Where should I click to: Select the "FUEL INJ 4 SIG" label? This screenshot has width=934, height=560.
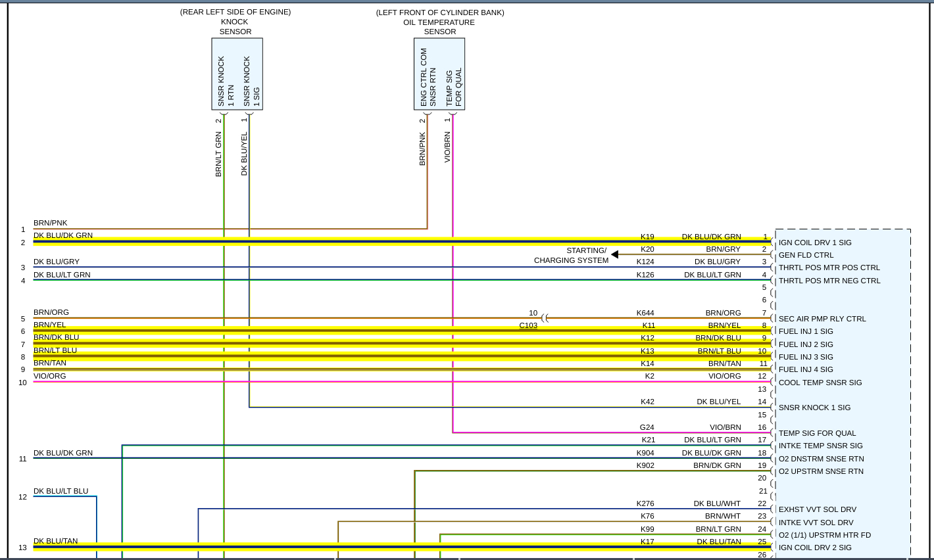(x=806, y=369)
